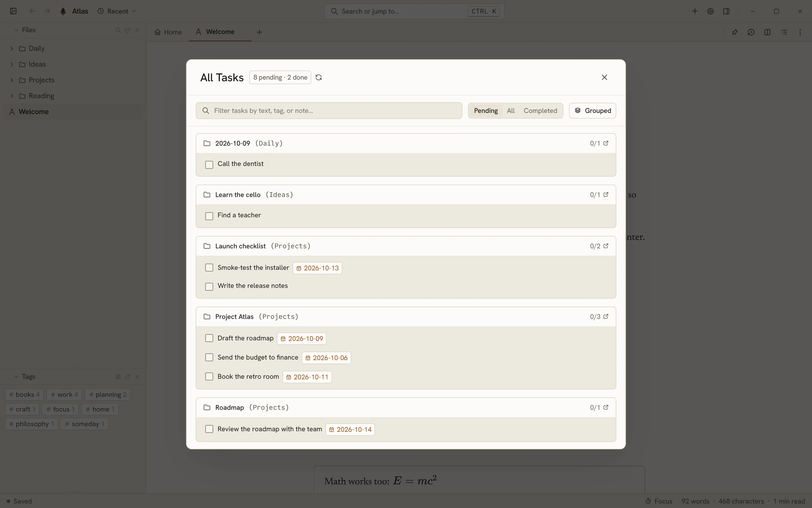Viewport: 812px width, 508px height.
Task: Select the Pending tasks filter
Action: [486, 111]
